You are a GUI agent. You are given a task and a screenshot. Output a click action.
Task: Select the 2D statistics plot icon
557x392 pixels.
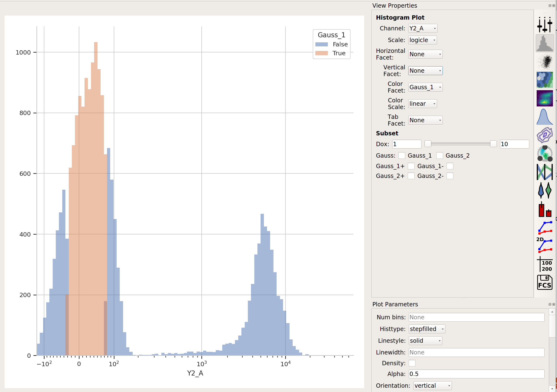coord(545,245)
